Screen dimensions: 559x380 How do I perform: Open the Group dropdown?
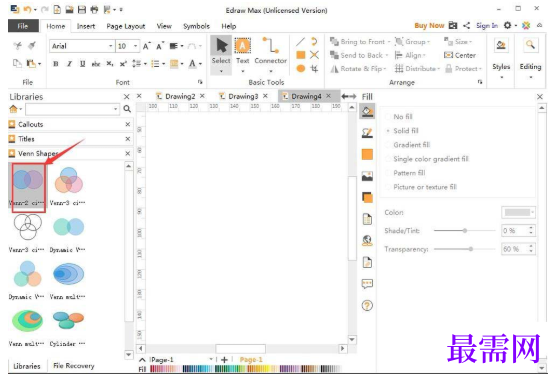point(412,42)
